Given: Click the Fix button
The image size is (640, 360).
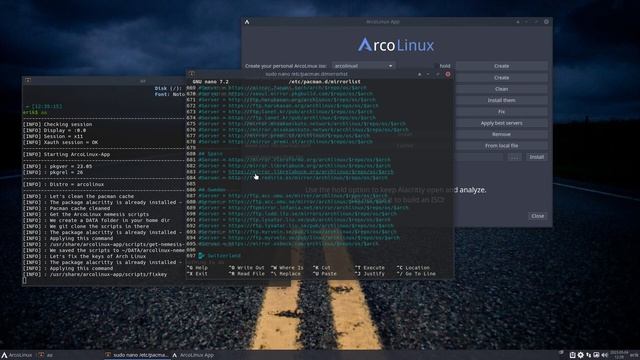Looking at the screenshot, I should coord(501,111).
